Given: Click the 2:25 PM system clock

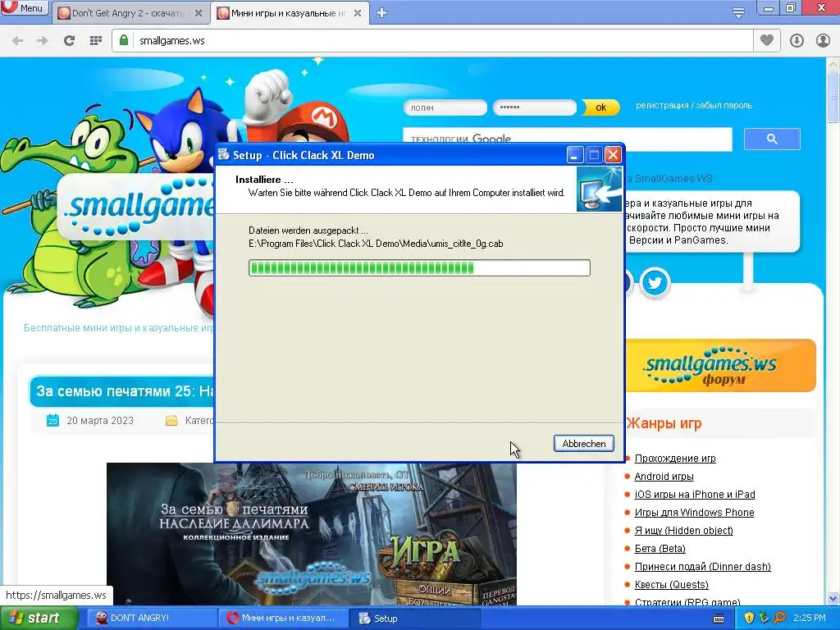Looking at the screenshot, I should pyautogui.click(x=810, y=618).
